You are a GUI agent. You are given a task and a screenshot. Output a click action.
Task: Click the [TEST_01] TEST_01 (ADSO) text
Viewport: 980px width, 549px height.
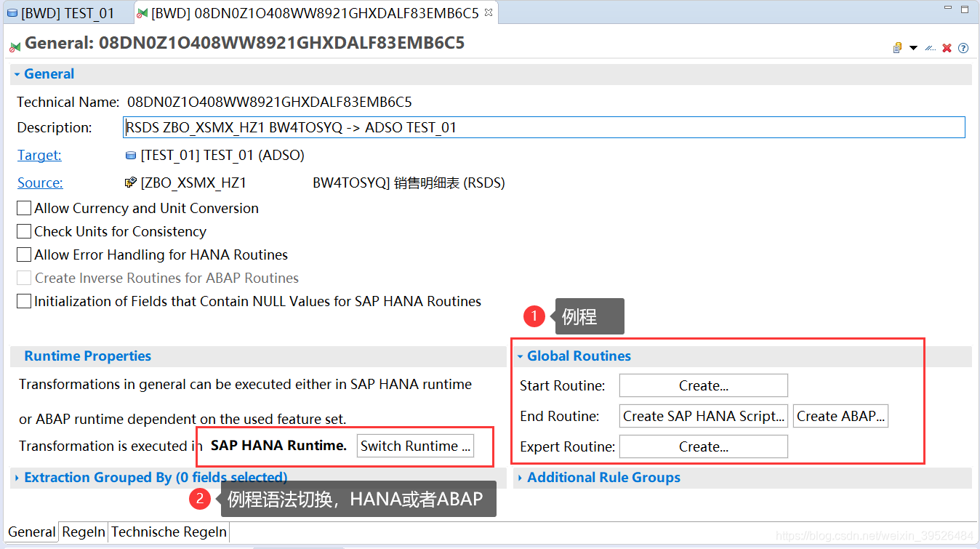click(222, 155)
